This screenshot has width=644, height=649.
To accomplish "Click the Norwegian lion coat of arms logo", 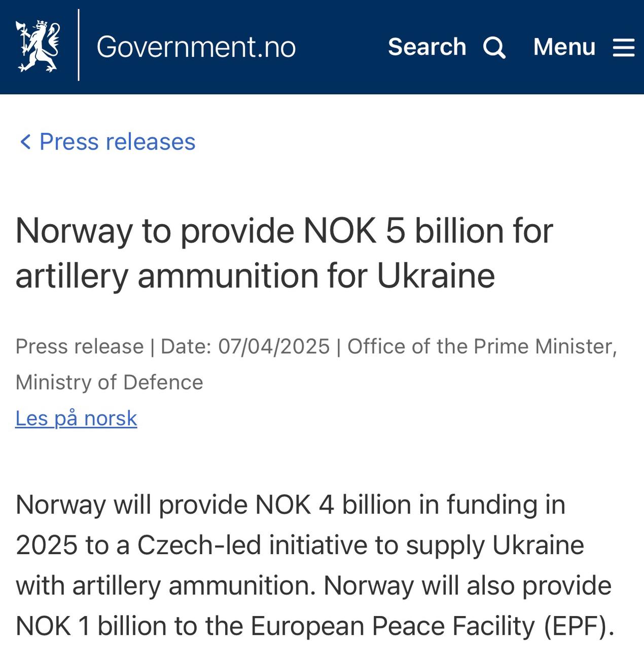I will pyautogui.click(x=39, y=46).
